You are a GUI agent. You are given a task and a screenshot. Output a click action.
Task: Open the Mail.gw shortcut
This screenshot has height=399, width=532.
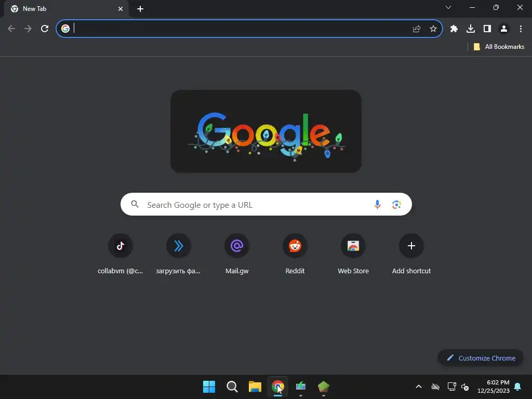(237, 254)
